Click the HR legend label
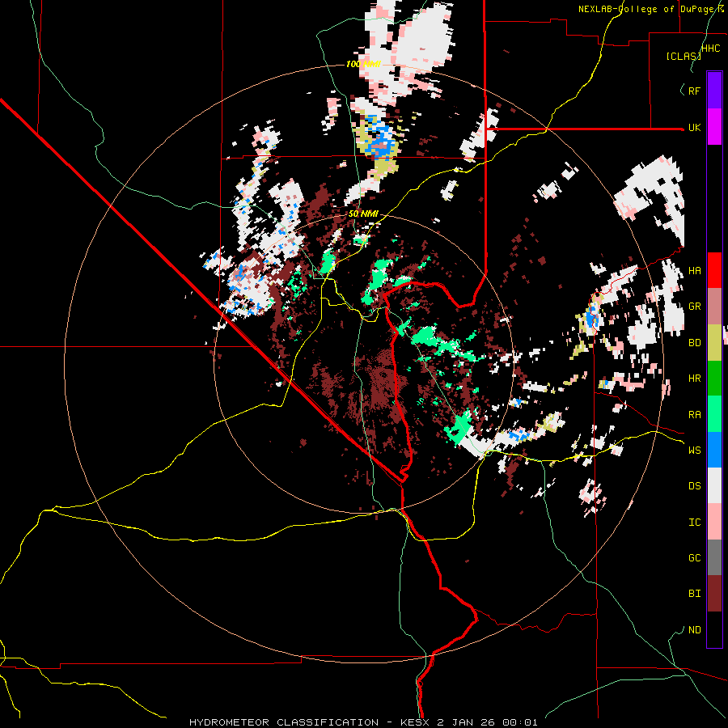728x728 pixels. tap(694, 379)
